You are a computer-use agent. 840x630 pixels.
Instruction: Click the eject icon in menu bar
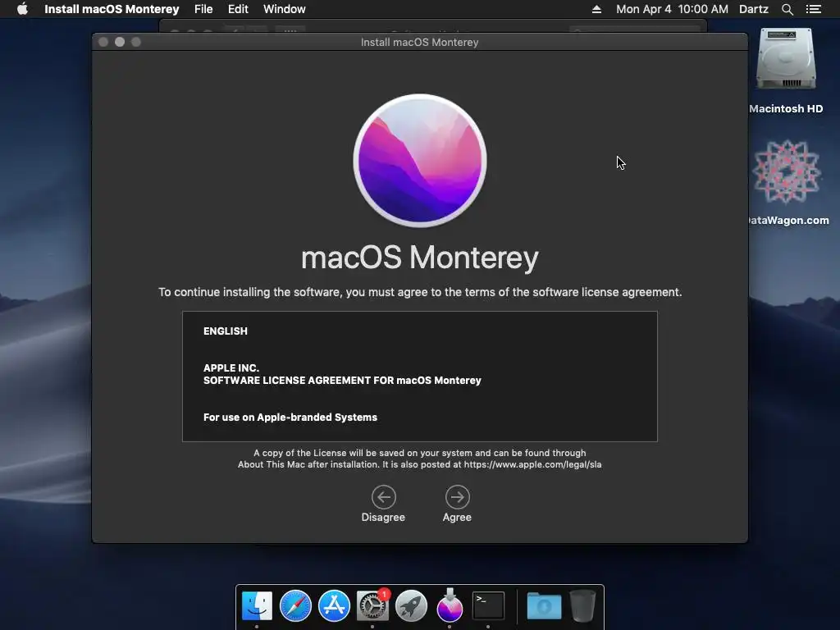pyautogui.click(x=596, y=9)
